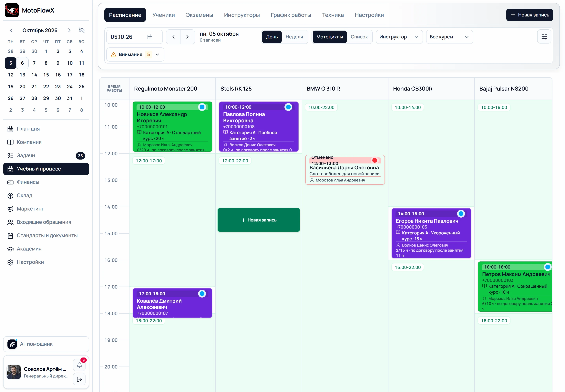Open Стандарты и документы in sidebar
Image resolution: width=565 pixels, height=392 pixels.
[46, 236]
